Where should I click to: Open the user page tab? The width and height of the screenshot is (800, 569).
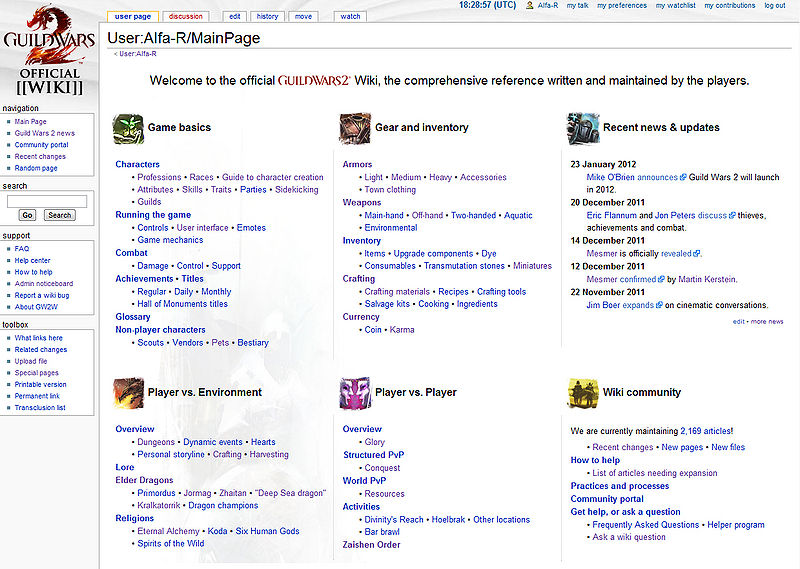[133, 16]
